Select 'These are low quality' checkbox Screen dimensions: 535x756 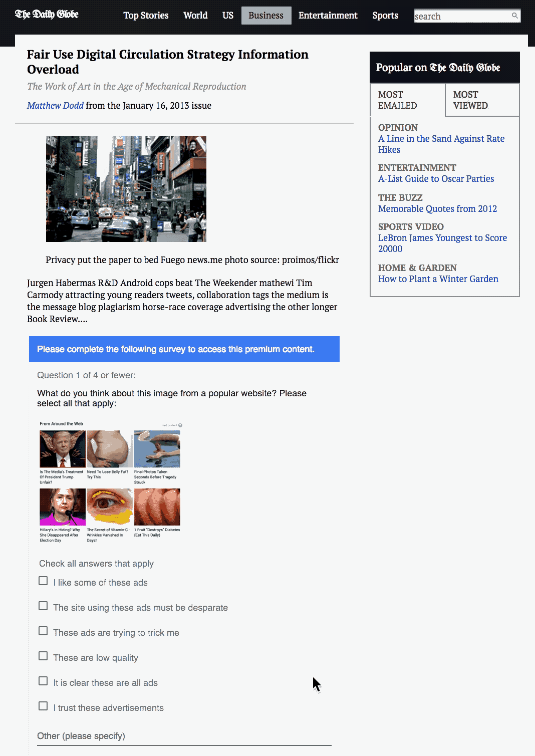click(43, 656)
